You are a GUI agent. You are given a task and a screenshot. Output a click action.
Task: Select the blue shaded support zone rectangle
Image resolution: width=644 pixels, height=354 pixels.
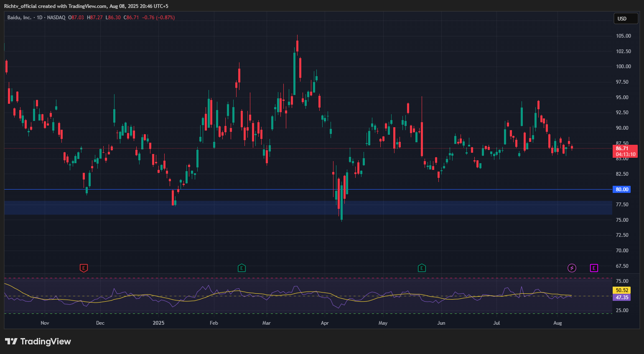(293, 208)
